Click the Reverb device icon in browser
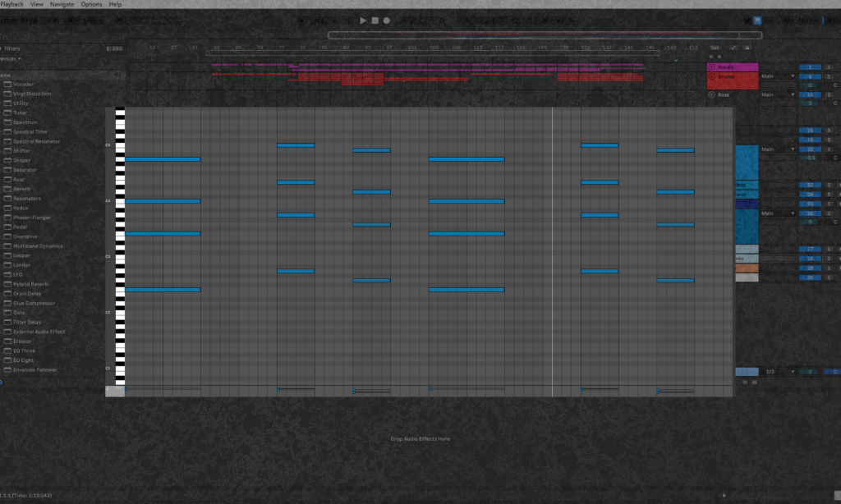Image resolution: width=841 pixels, height=504 pixels. point(7,189)
